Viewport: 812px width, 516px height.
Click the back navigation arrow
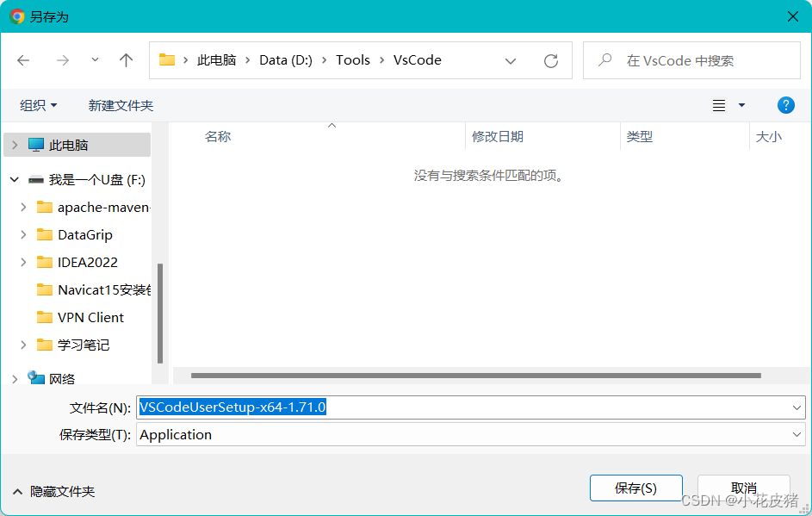tap(23, 60)
